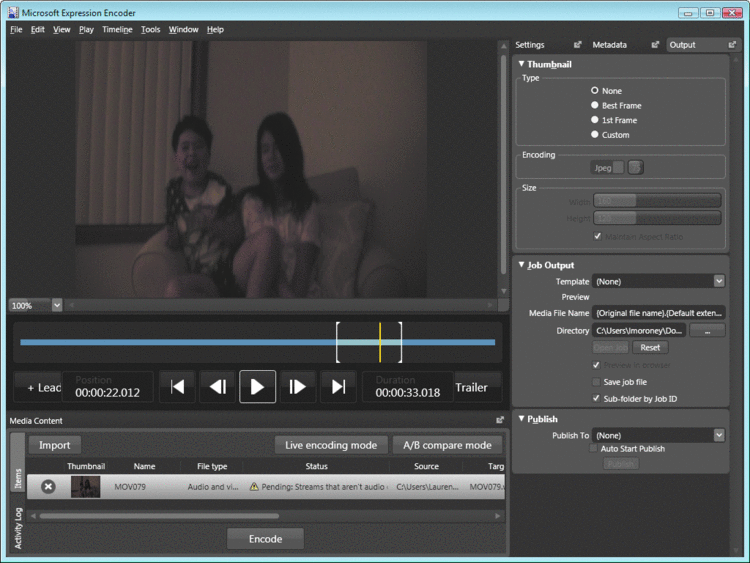Select the Best Frame thumbnail option

click(x=595, y=105)
